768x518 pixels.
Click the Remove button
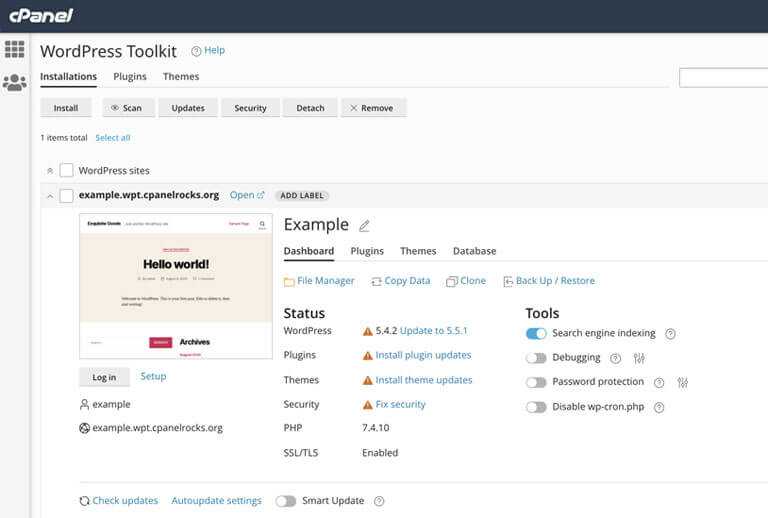[374, 108]
